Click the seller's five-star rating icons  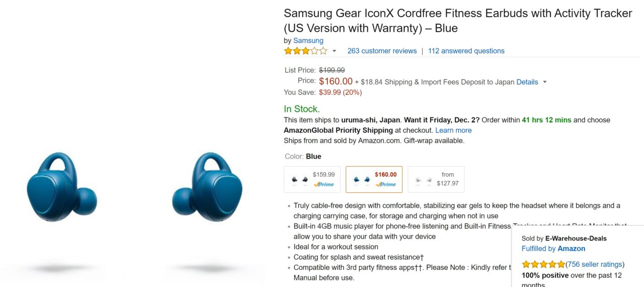click(543, 264)
